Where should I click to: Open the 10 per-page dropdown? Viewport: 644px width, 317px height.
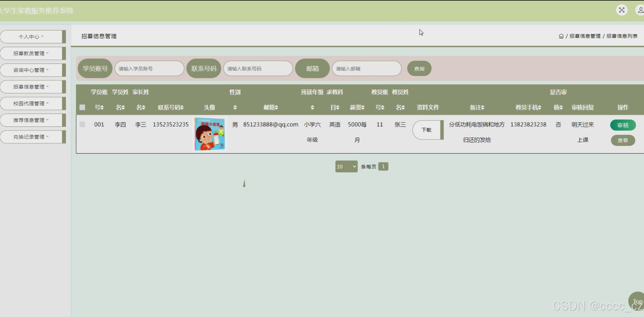346,167
